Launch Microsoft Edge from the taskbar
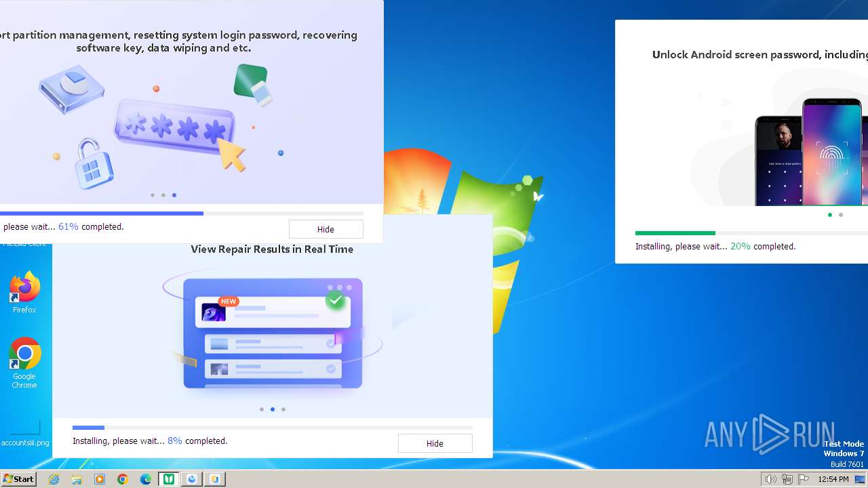Image resolution: width=868 pixels, height=488 pixels. [146, 479]
